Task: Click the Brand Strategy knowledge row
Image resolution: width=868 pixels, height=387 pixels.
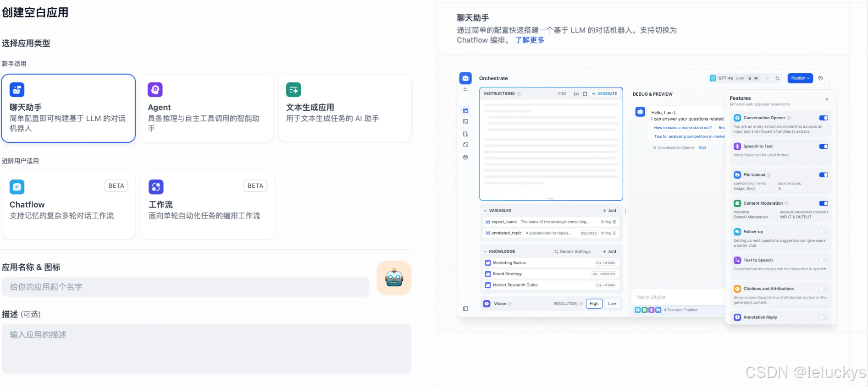Action: (551, 274)
